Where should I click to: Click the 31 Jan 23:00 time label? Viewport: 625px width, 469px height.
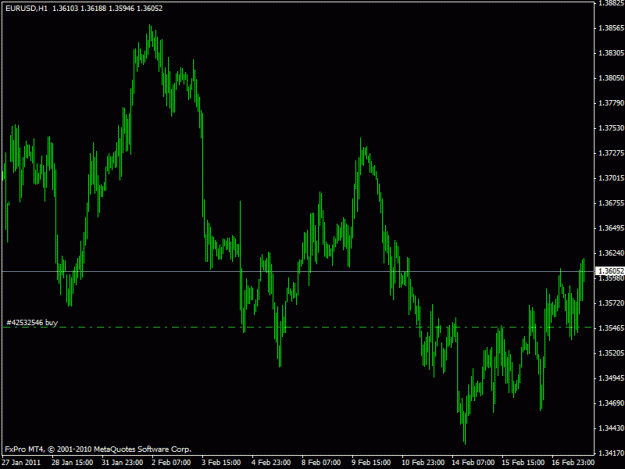(x=122, y=462)
